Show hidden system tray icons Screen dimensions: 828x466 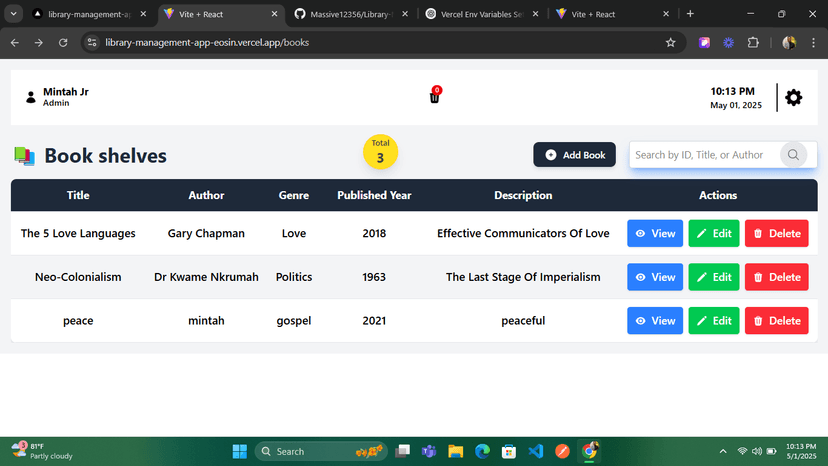pyautogui.click(x=723, y=451)
